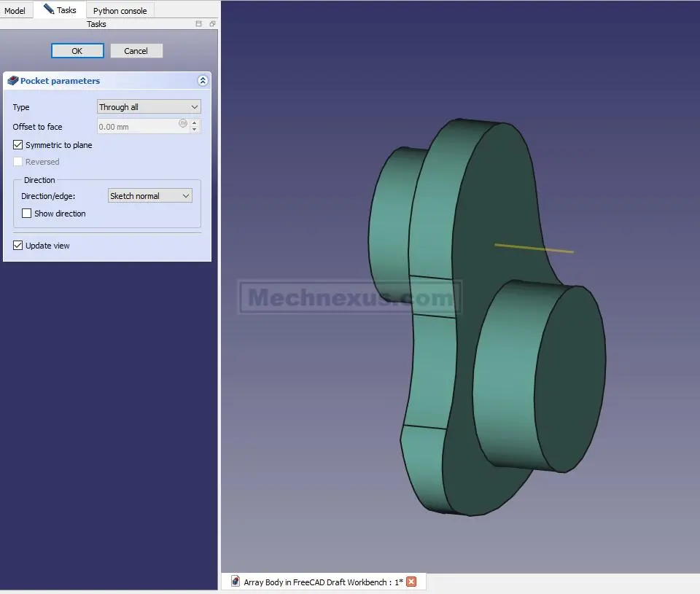Image resolution: width=700 pixels, height=594 pixels.
Task: Enable Show direction checkbox
Action: [27, 214]
